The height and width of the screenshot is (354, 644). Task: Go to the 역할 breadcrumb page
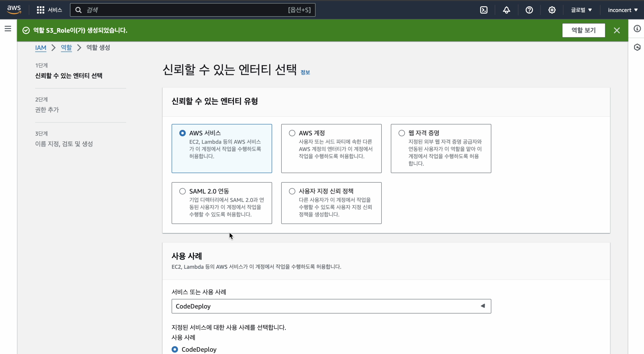coord(66,48)
